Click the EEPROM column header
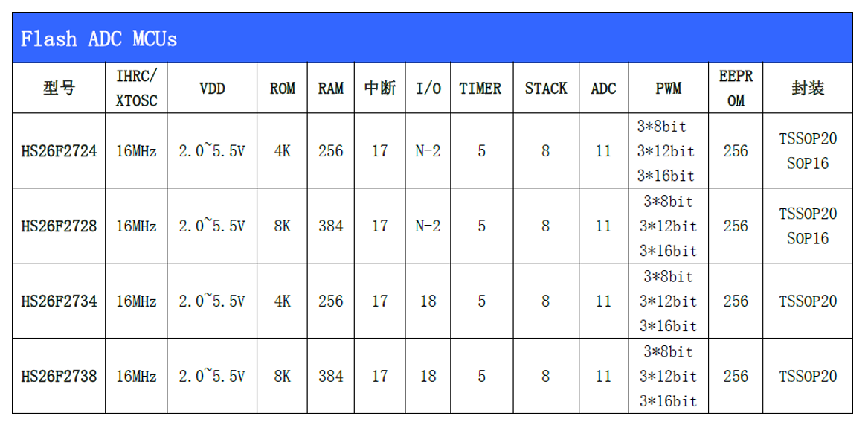The image size is (868, 428). [x=736, y=89]
